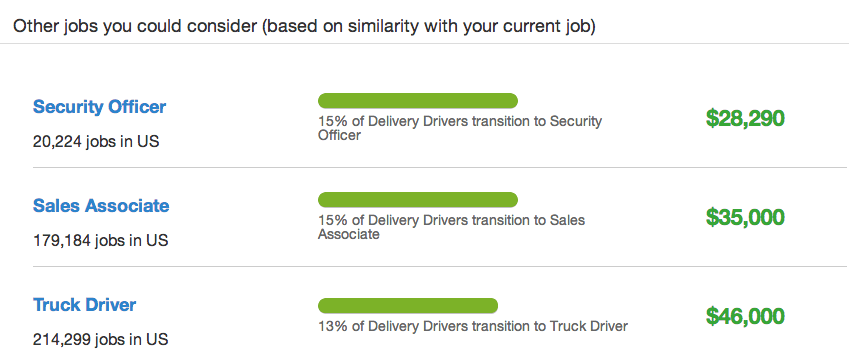The image size is (849, 363).
Task: Select the $35,000 salary figure
Action: click(745, 217)
